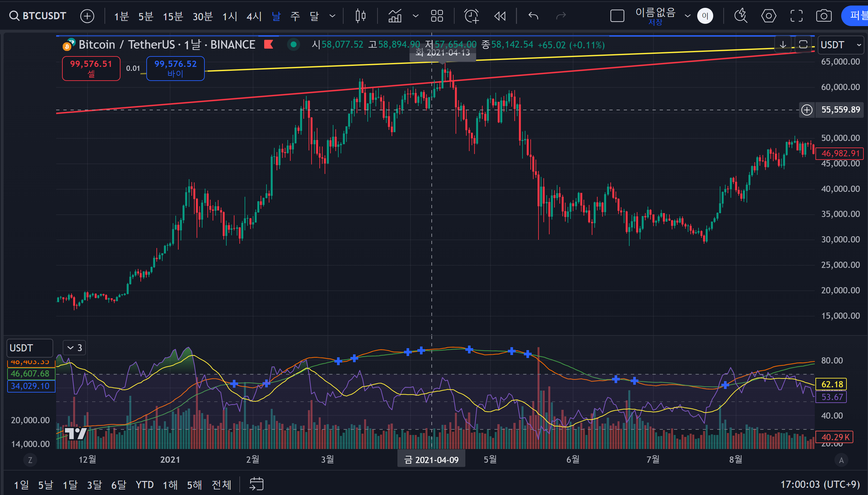Take a chart snapshot with camera
868x495 pixels.
(824, 16)
